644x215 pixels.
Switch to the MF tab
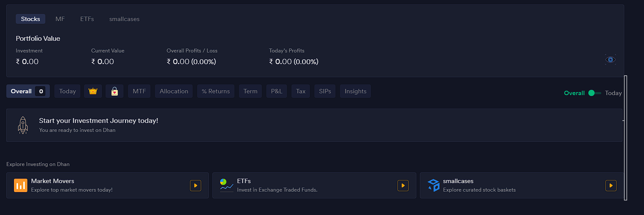(x=60, y=19)
